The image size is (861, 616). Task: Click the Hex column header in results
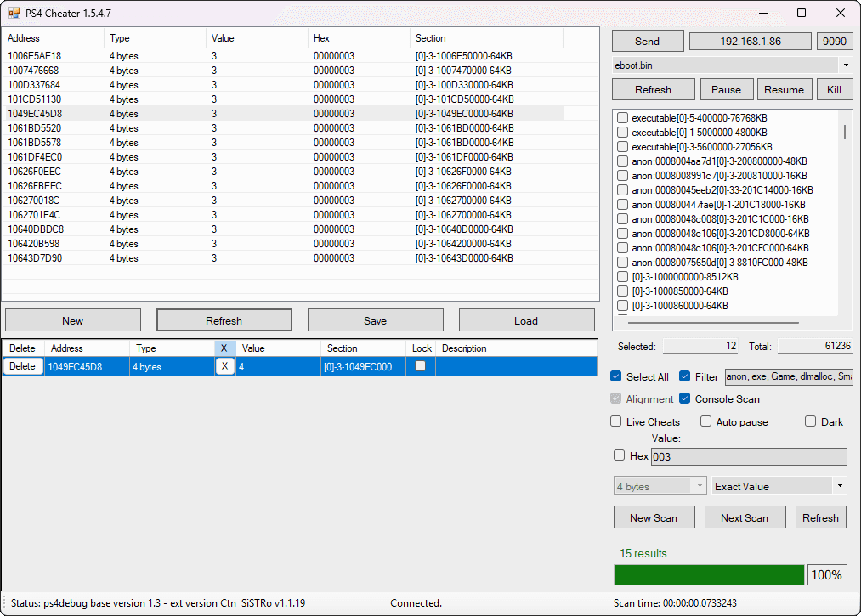[x=359, y=38]
